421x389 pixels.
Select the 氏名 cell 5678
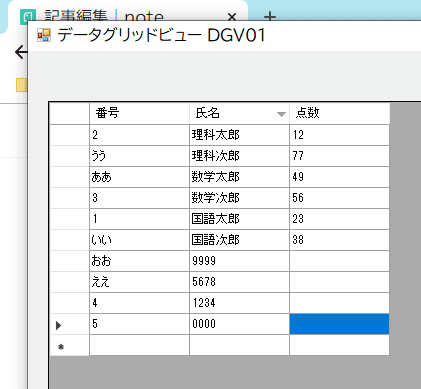[239, 282]
